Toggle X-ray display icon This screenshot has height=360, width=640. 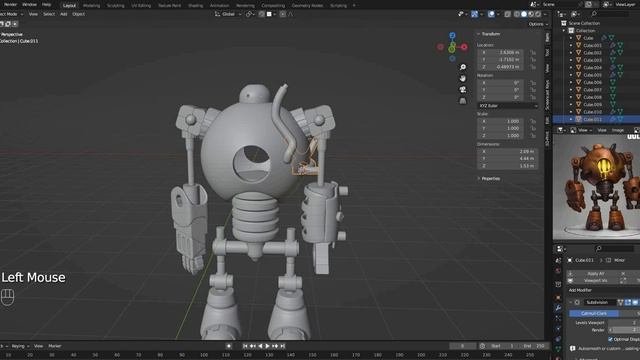(x=507, y=14)
